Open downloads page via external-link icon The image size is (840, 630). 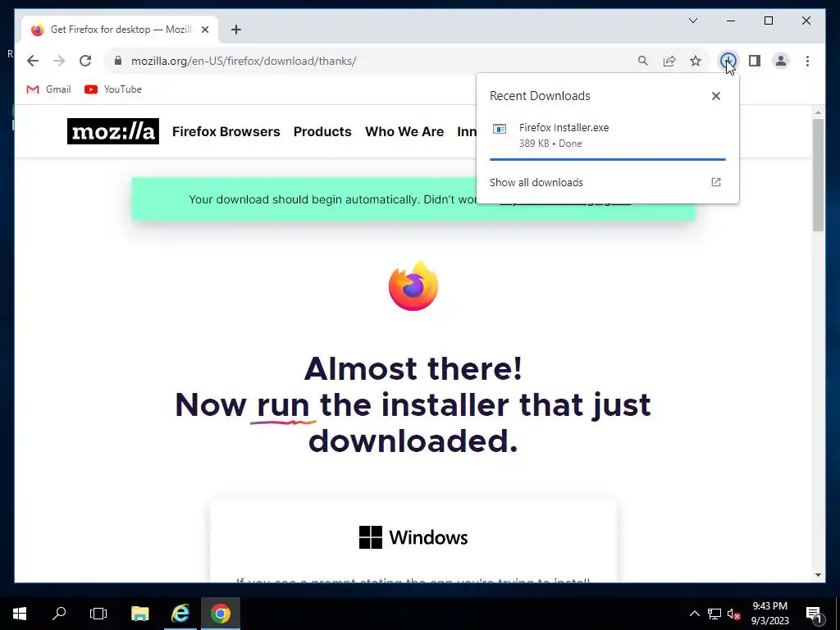(715, 182)
